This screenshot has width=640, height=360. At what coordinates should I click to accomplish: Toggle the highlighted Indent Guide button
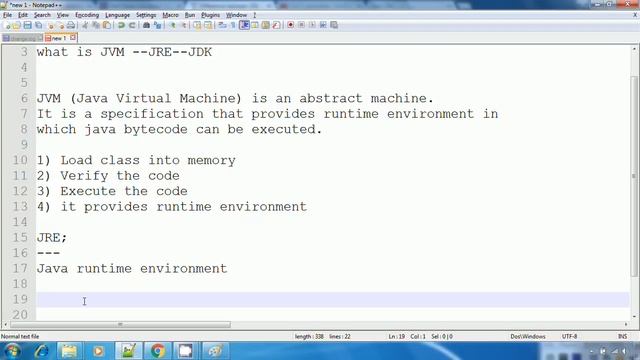pyautogui.click(x=244, y=25)
